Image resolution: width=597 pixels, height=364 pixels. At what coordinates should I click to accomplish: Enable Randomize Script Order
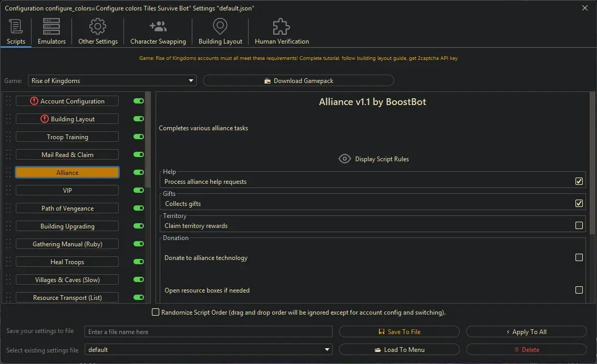click(156, 312)
